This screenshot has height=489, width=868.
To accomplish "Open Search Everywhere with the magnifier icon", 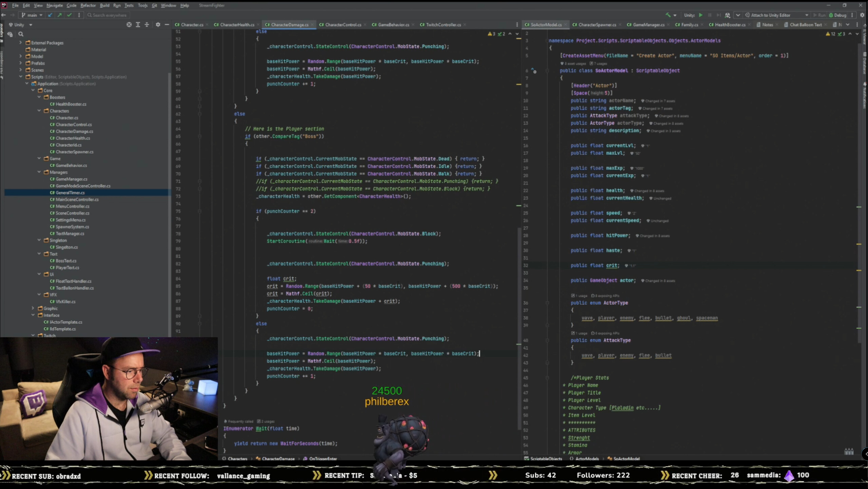I will (90, 15).
